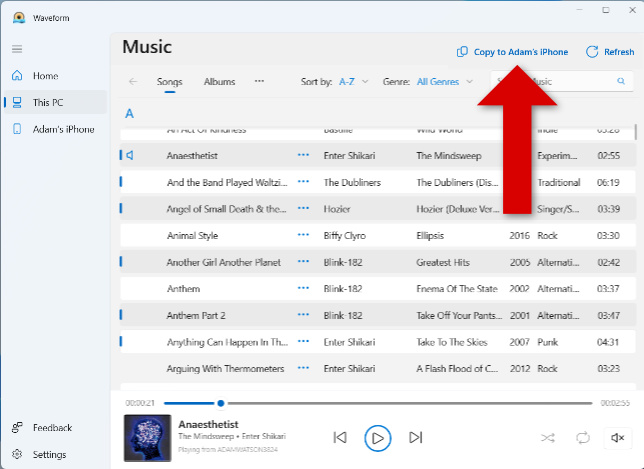Go to Home in sidebar
Image resolution: width=644 pixels, height=469 pixels.
[55, 76]
